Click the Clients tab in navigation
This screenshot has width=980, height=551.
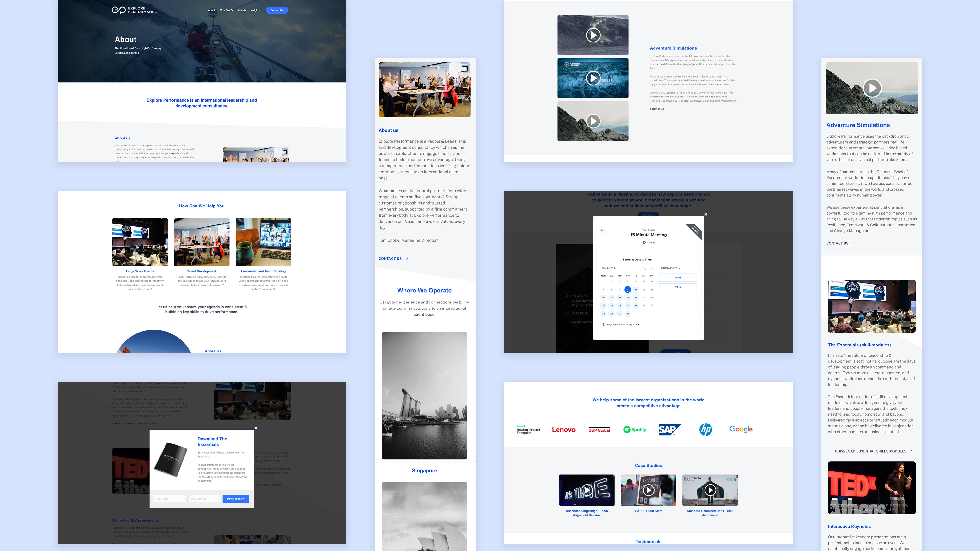241,10
